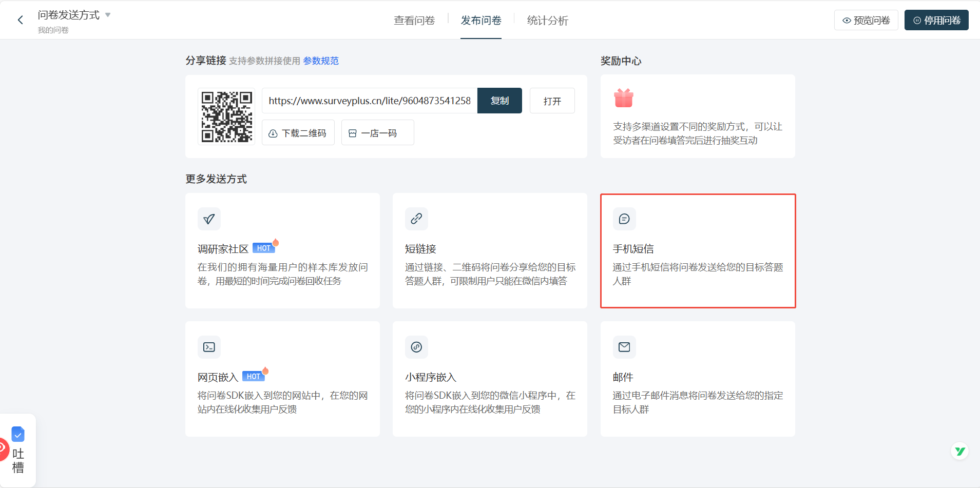The image size is (980, 488).
Task: Click the paper plane icon on 调研家社区 card
Action: click(209, 219)
